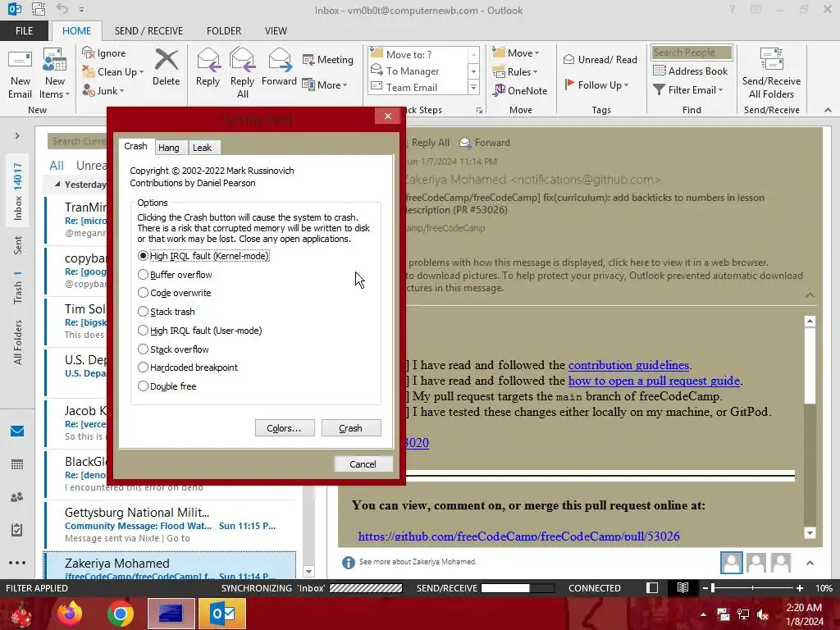840x630 pixels.
Task: Switch to Normal view in status bar
Action: coord(652,587)
